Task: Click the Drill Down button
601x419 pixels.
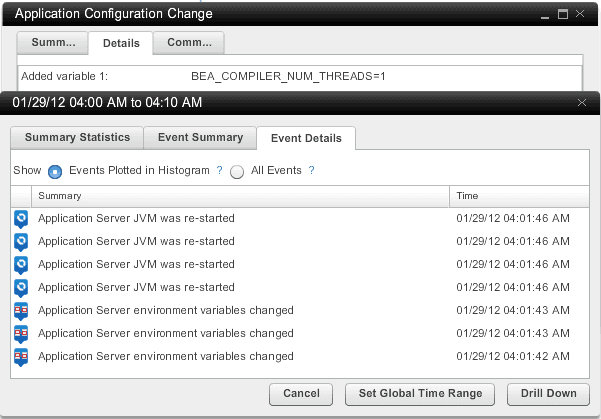Action: point(548,394)
